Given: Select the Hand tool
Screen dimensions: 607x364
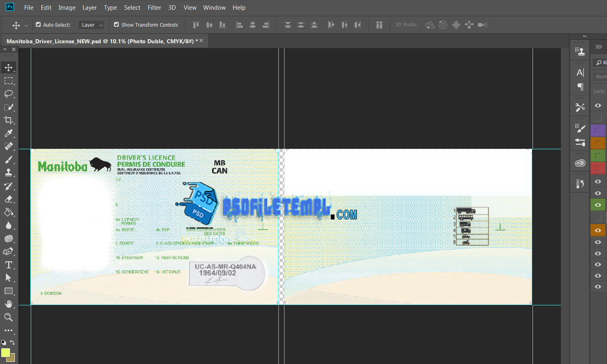Looking at the screenshot, I should [9, 304].
